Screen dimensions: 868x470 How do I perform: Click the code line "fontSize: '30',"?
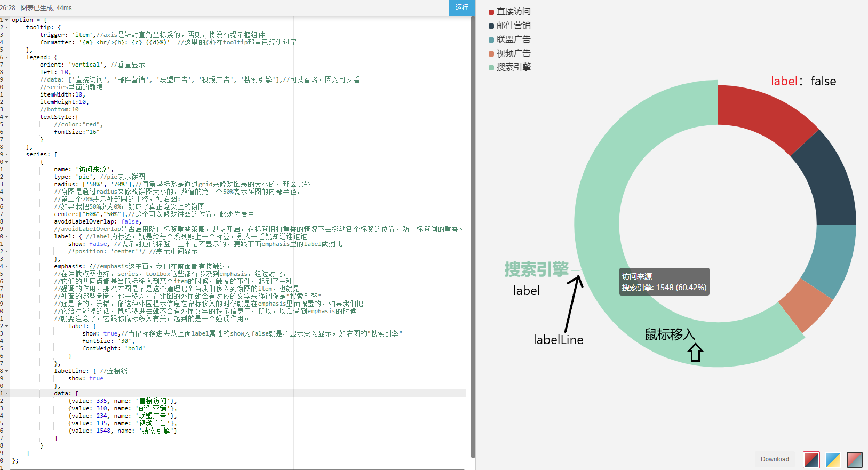pos(109,341)
